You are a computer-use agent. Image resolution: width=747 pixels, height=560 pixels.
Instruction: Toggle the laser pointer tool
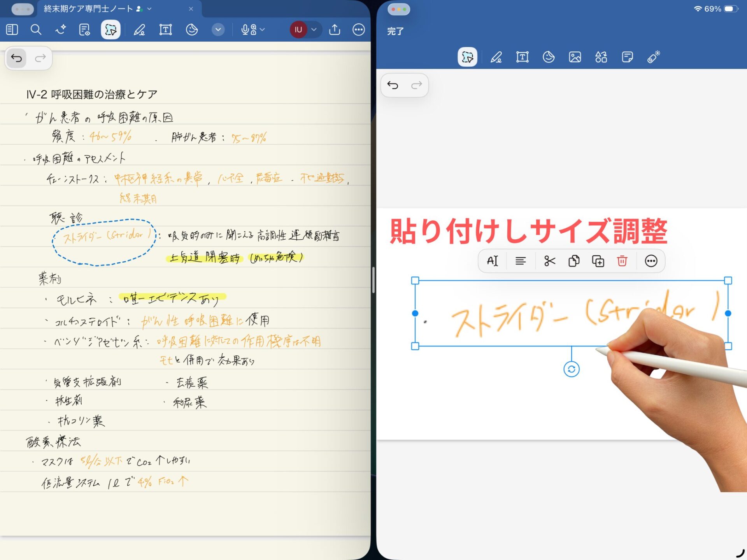[x=654, y=57]
